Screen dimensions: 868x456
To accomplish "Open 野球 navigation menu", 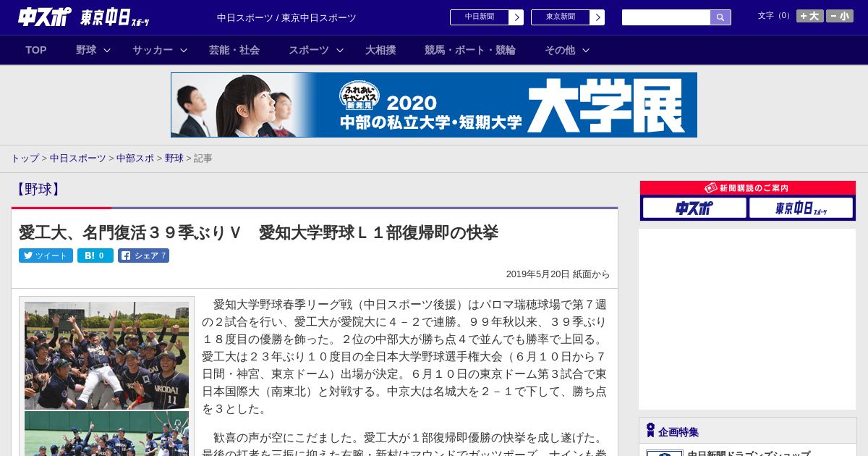I will 86,50.
